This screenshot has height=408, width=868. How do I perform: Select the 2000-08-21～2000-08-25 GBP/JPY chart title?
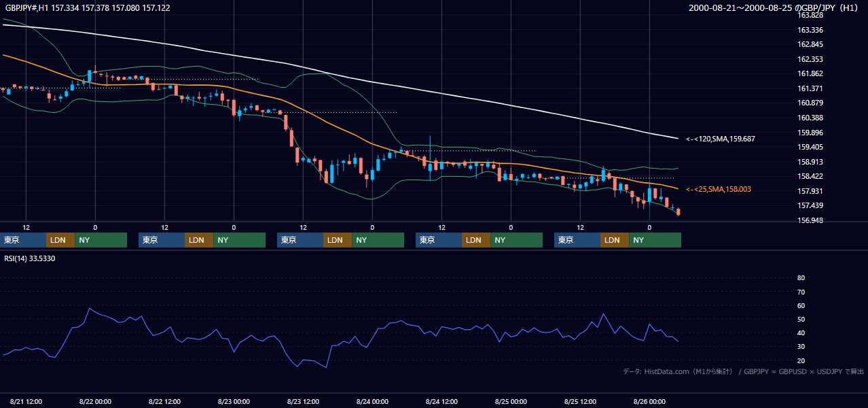(774, 8)
